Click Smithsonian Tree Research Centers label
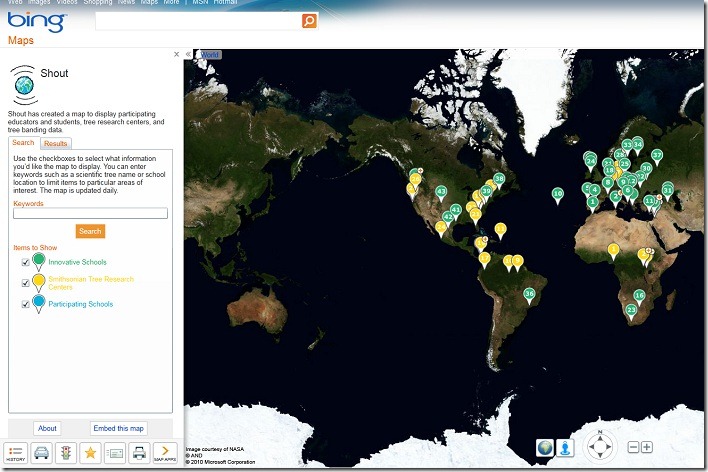The image size is (708, 472). pyautogui.click(x=91, y=283)
